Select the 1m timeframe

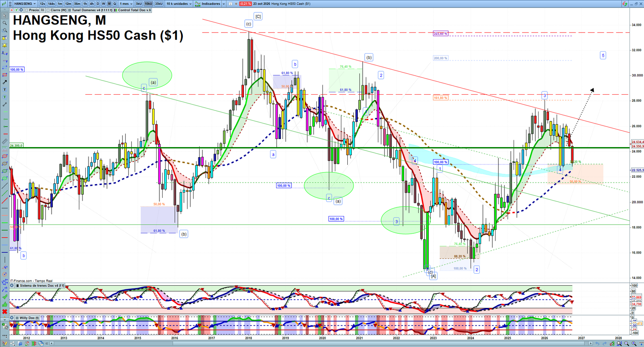[60, 4]
